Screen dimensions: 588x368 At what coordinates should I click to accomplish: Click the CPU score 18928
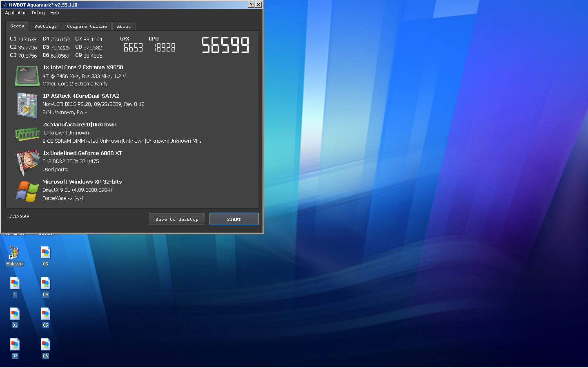[x=165, y=48]
